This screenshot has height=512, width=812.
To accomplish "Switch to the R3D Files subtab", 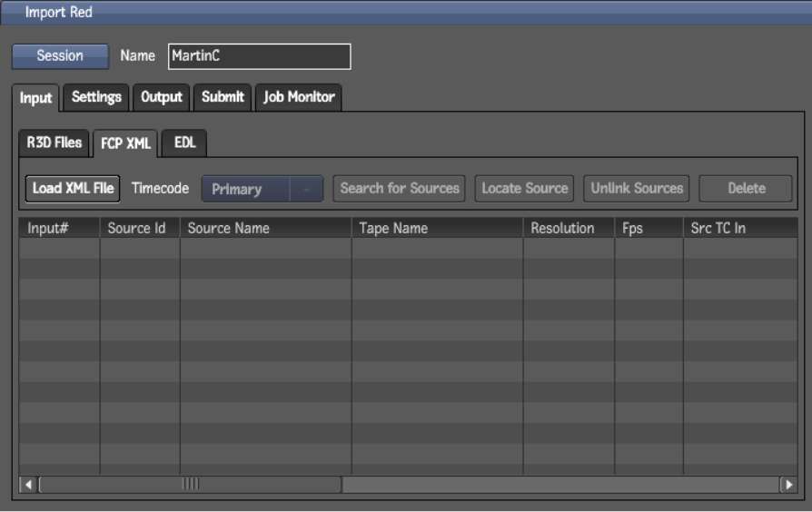I will [54, 143].
